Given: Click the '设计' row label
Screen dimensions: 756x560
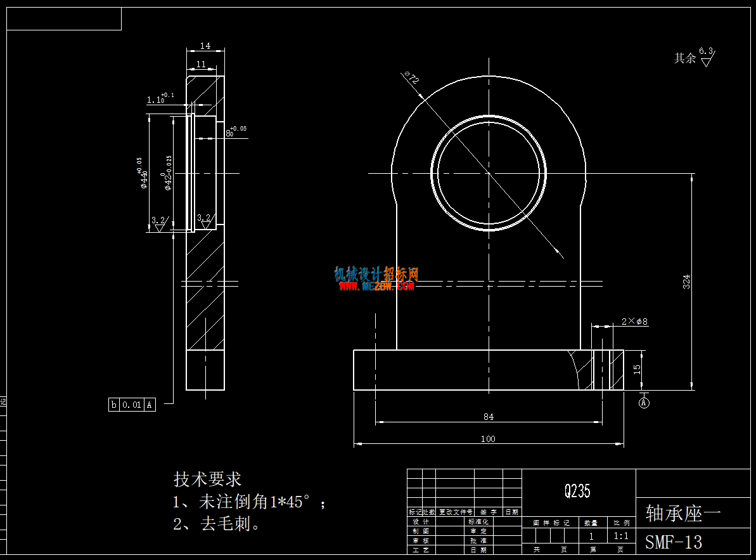Looking at the screenshot, I should (421, 522).
